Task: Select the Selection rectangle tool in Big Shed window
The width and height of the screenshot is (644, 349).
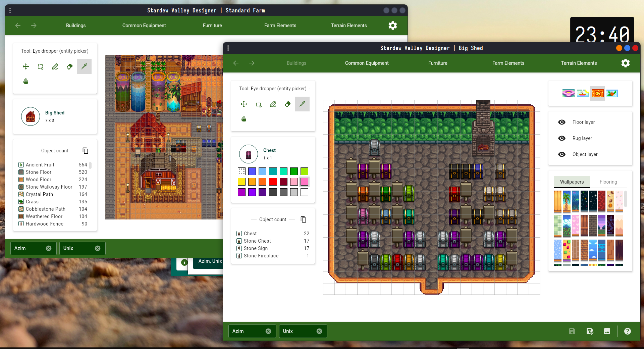Action: (x=258, y=104)
